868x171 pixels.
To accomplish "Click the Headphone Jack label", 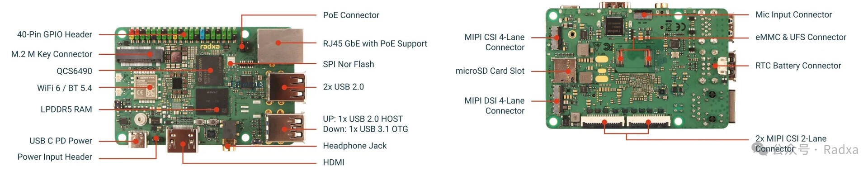I will [354, 146].
